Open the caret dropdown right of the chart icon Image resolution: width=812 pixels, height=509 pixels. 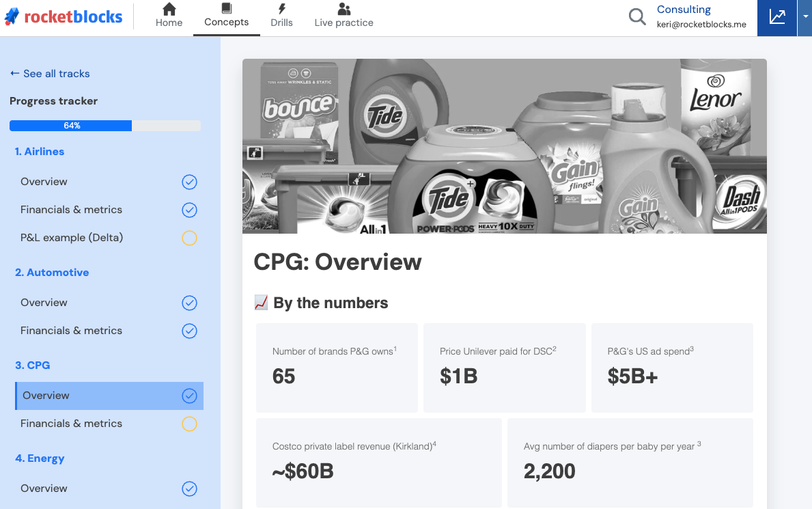click(804, 16)
